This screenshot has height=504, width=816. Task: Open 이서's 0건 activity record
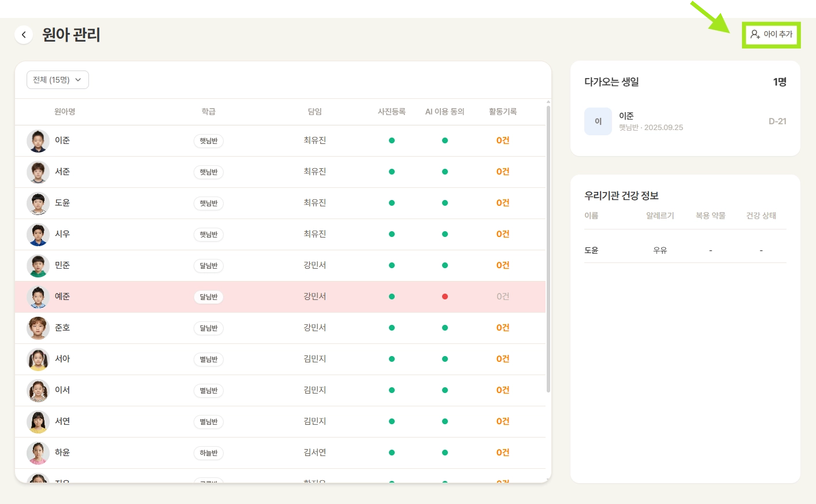[503, 390]
